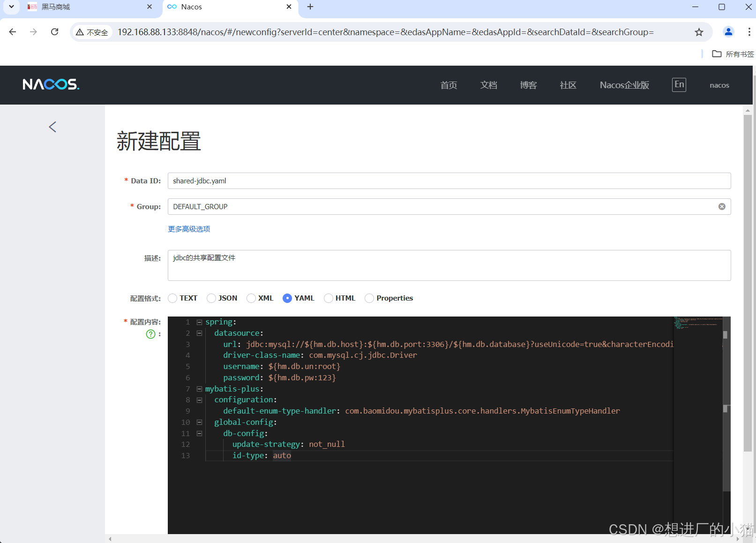This screenshot has width=756, height=543.
Task: Go back in browser history
Action: (13, 32)
